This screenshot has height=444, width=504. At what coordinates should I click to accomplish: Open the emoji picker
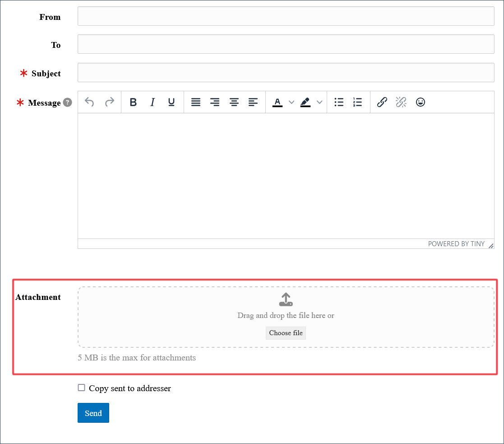pyautogui.click(x=421, y=103)
